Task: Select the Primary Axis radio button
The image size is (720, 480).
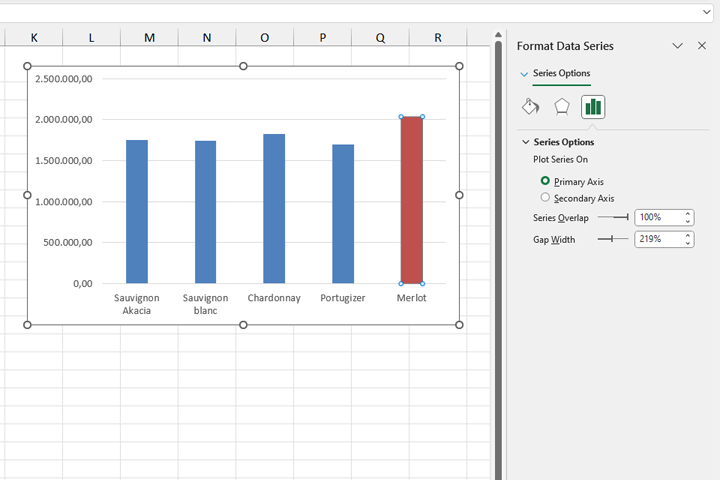Action: pos(545,181)
